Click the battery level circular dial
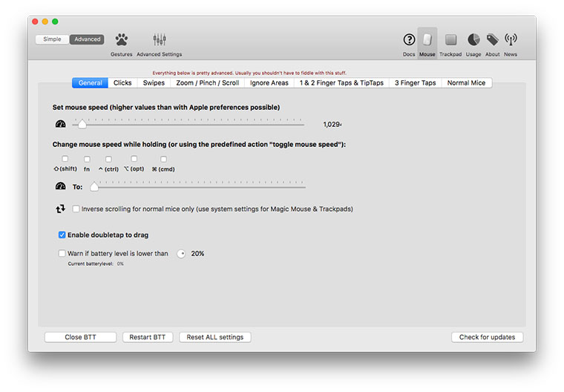 (181, 254)
